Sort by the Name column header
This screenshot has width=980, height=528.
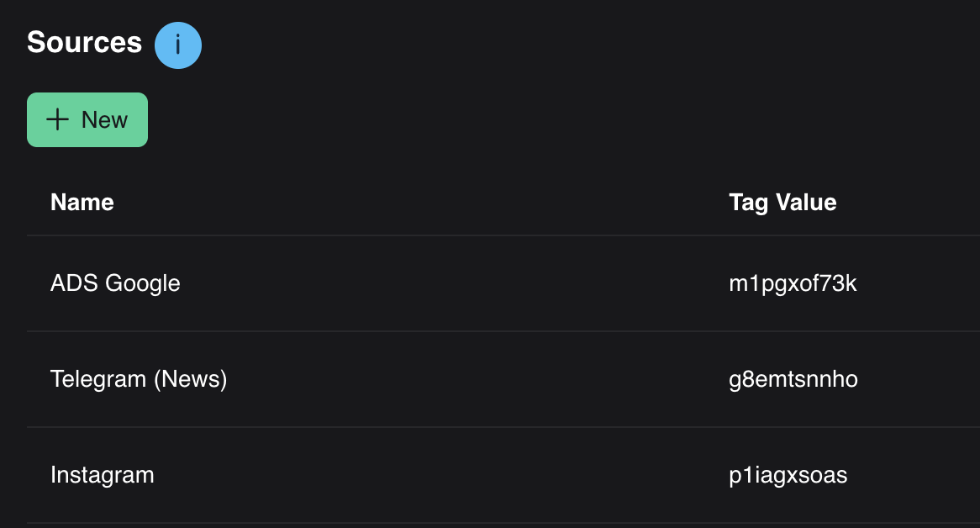[82, 203]
